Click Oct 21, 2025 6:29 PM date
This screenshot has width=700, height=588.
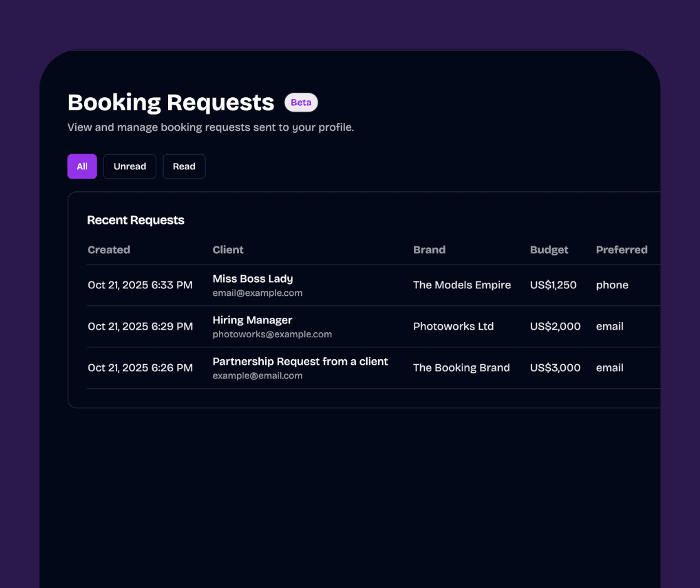(140, 327)
